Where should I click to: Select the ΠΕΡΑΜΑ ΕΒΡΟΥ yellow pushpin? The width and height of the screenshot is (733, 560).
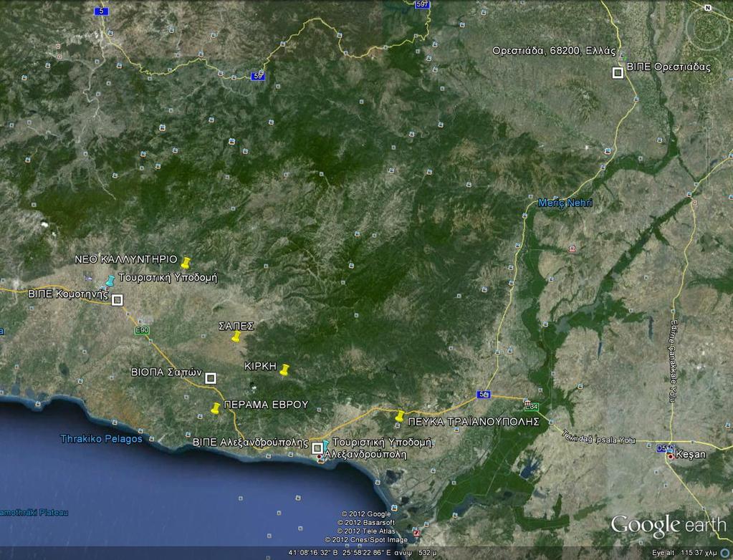tap(215, 408)
